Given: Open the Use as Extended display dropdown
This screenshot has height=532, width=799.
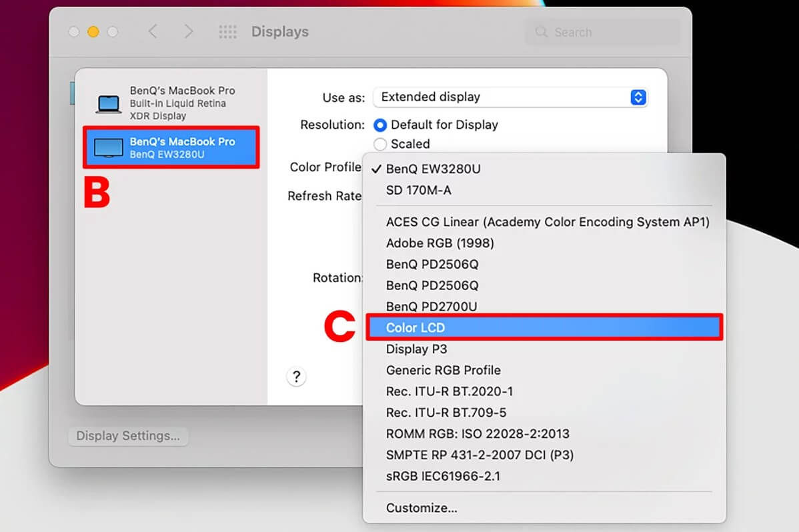Looking at the screenshot, I should (x=510, y=97).
